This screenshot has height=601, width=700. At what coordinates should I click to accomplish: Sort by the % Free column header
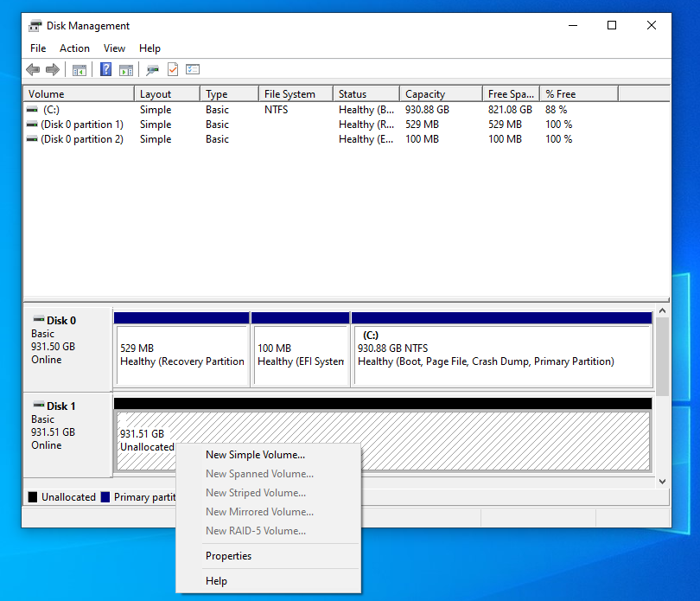579,94
